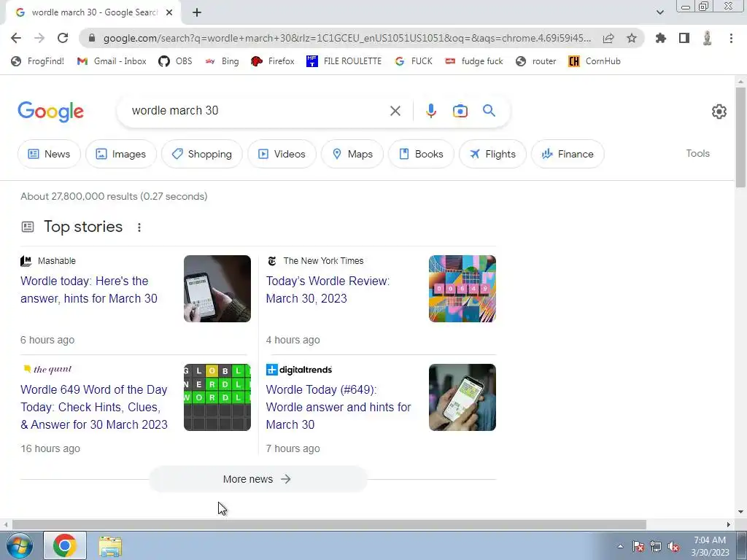Open the CornHub bookmark

595,61
